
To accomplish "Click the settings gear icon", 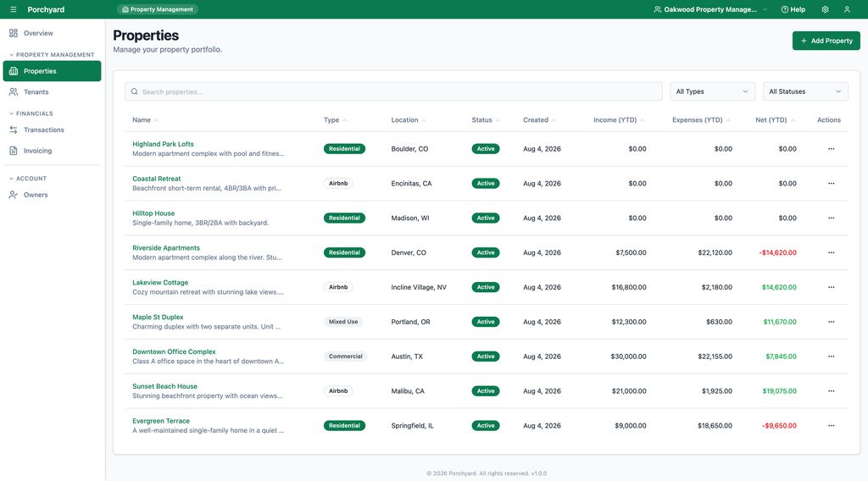I will pyautogui.click(x=825, y=9).
